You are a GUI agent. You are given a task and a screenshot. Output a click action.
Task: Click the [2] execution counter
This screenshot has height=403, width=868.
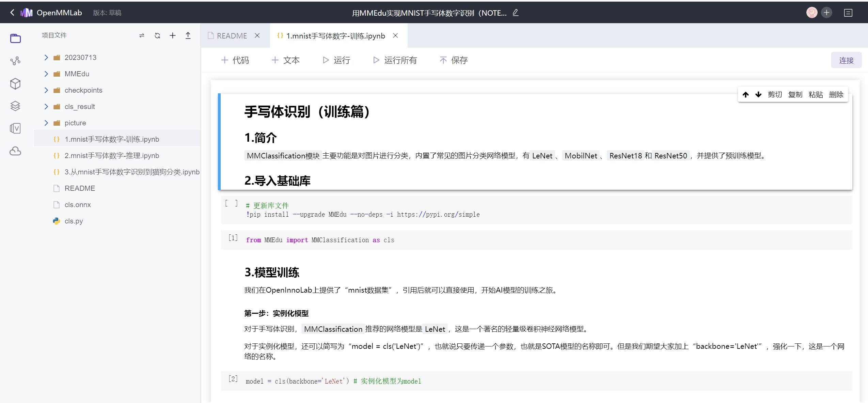[233, 379]
